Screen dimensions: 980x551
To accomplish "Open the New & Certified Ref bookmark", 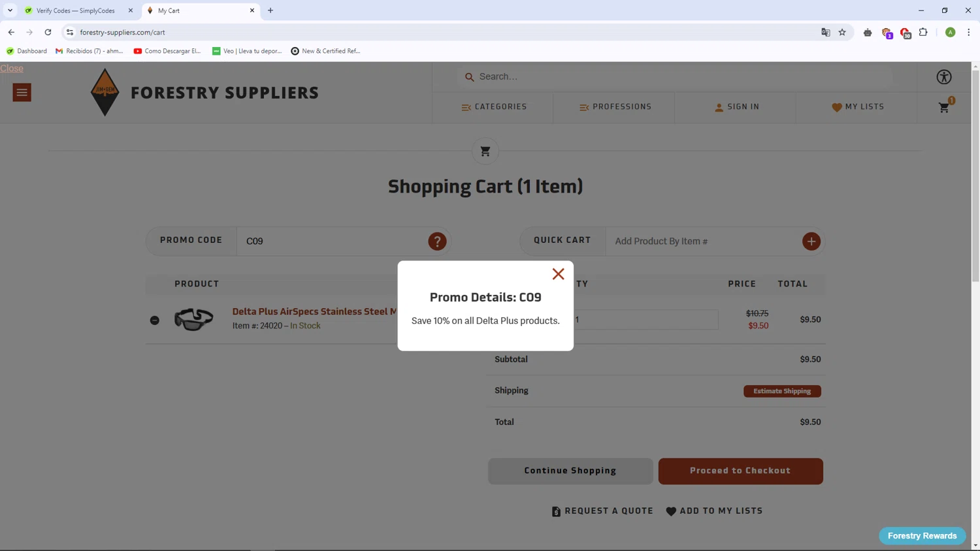I will [325, 51].
